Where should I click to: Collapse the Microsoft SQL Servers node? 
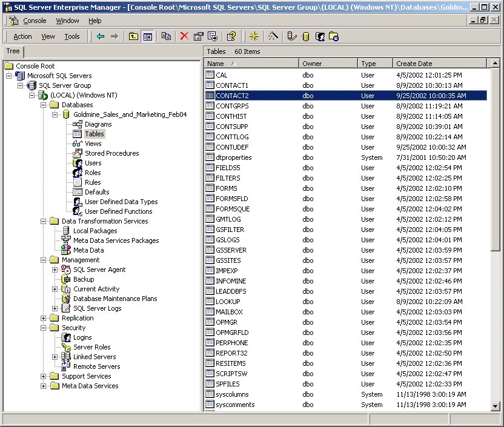[x=8, y=76]
